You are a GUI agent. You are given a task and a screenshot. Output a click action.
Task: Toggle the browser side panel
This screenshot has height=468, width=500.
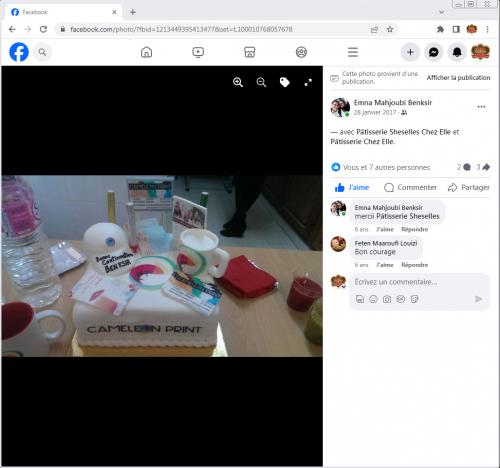point(456,29)
